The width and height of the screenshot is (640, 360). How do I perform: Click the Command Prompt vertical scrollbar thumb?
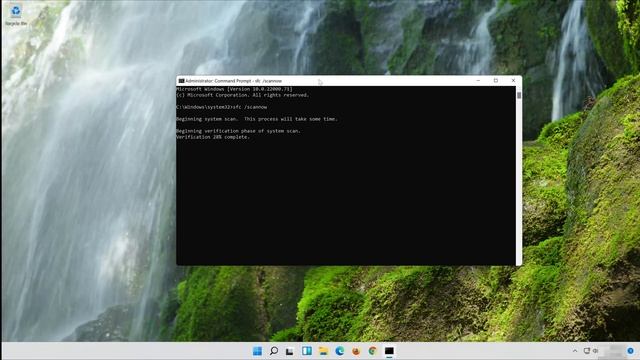[519, 95]
